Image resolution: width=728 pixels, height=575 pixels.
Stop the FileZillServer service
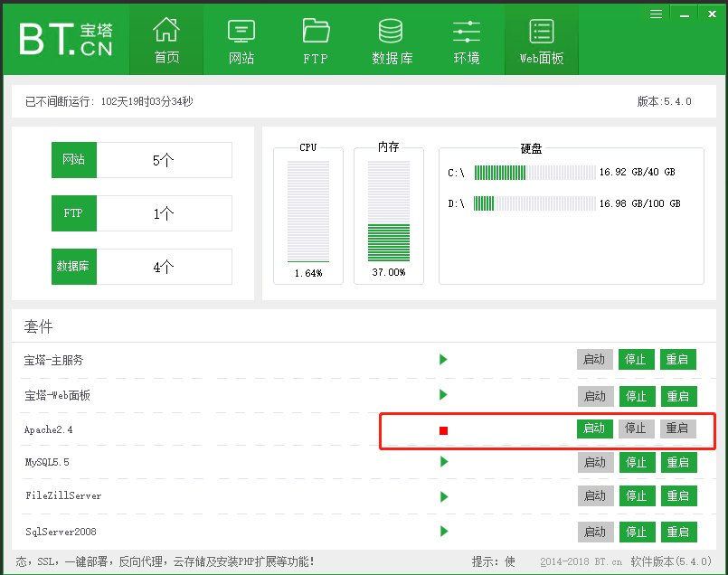click(637, 495)
